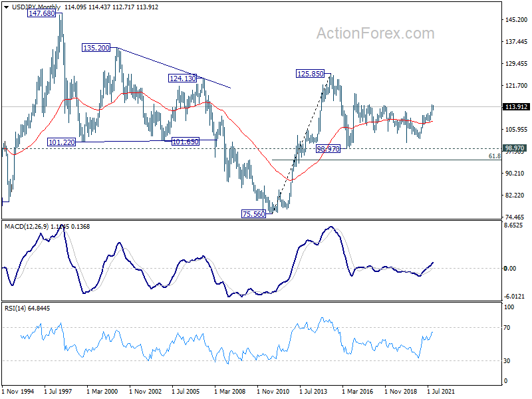Click the 147.680 peak price label

pyautogui.click(x=41, y=13)
